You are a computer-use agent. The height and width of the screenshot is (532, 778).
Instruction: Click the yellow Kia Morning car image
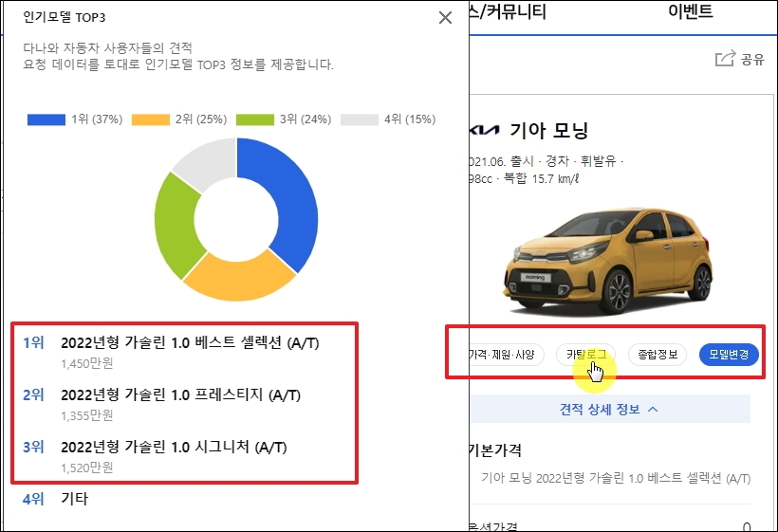coord(609,262)
